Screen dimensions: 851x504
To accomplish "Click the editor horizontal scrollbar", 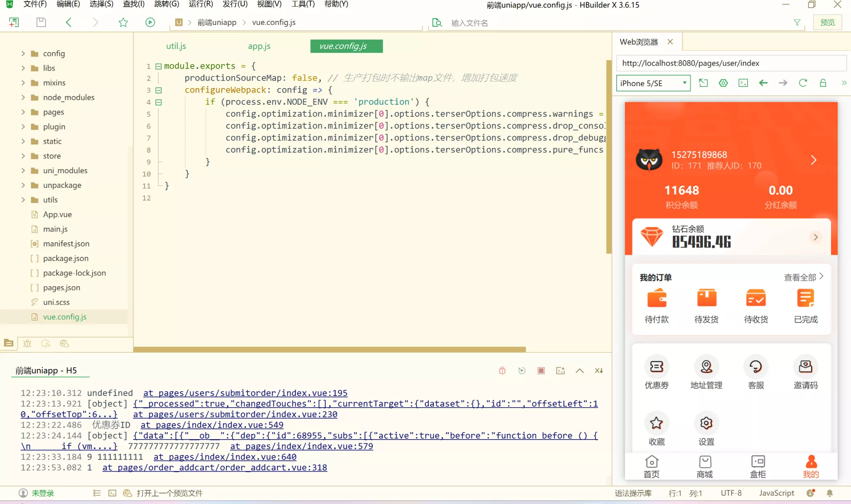I will pos(330,349).
